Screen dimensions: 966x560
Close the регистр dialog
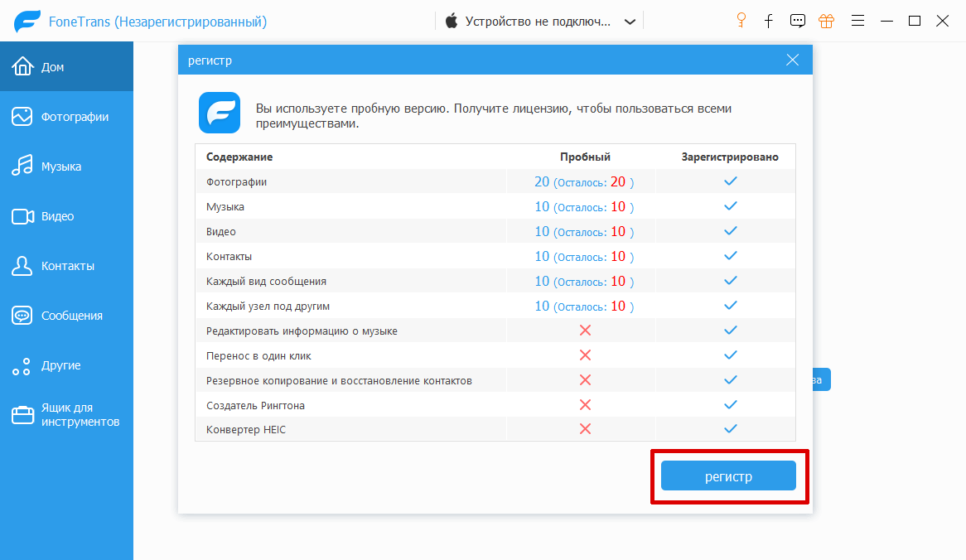[x=792, y=59]
